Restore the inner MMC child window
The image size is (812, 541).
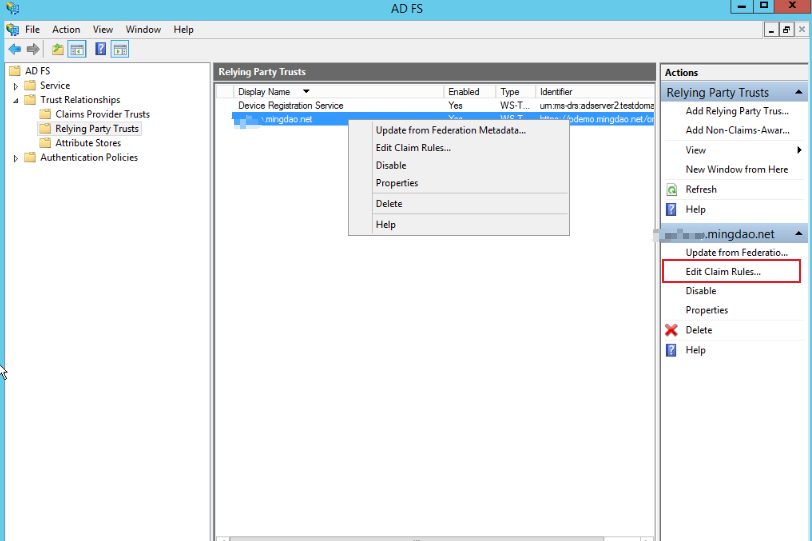click(786, 30)
